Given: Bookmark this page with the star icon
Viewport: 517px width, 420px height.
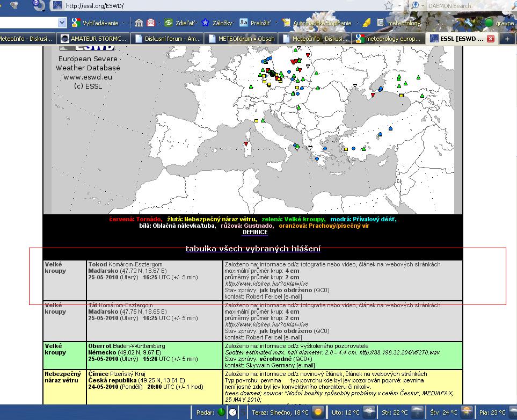Looking at the screenshot, I should [389, 5].
